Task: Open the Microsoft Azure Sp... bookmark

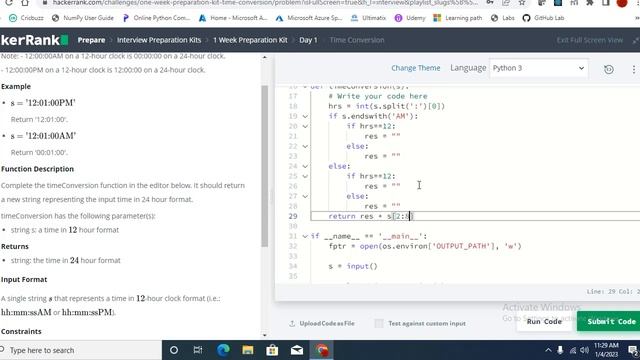Action: coord(309,18)
